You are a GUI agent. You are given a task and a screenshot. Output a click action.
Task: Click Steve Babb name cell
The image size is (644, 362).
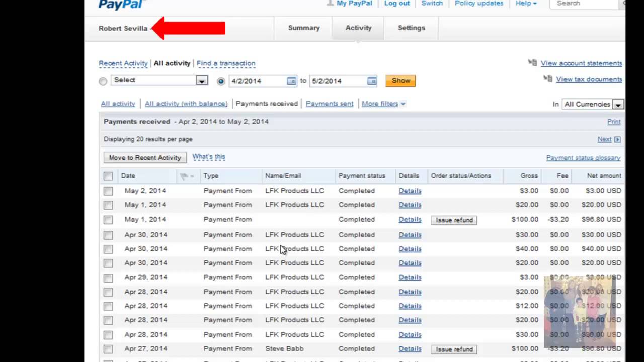(284, 348)
